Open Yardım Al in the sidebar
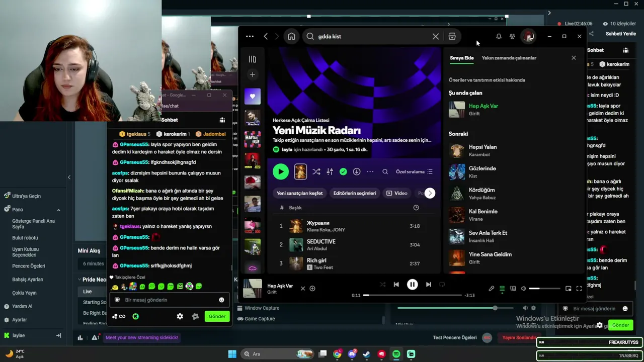This screenshot has height=362, width=644. pyautogui.click(x=22, y=306)
